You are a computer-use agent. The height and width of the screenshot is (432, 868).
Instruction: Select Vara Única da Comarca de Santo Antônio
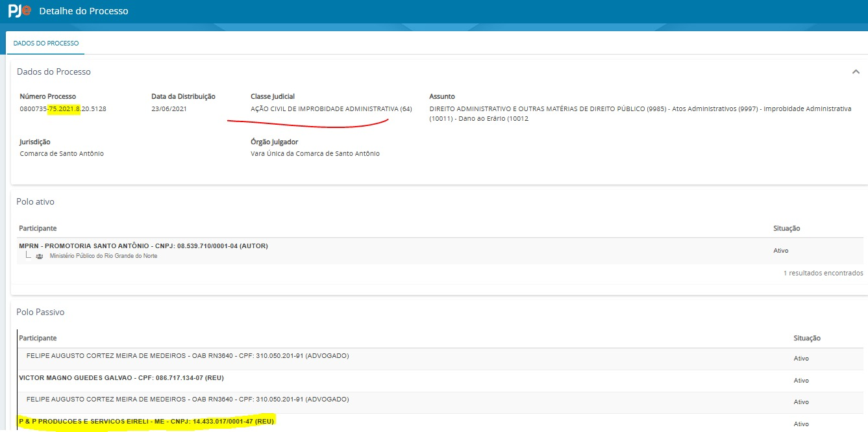pyautogui.click(x=315, y=154)
